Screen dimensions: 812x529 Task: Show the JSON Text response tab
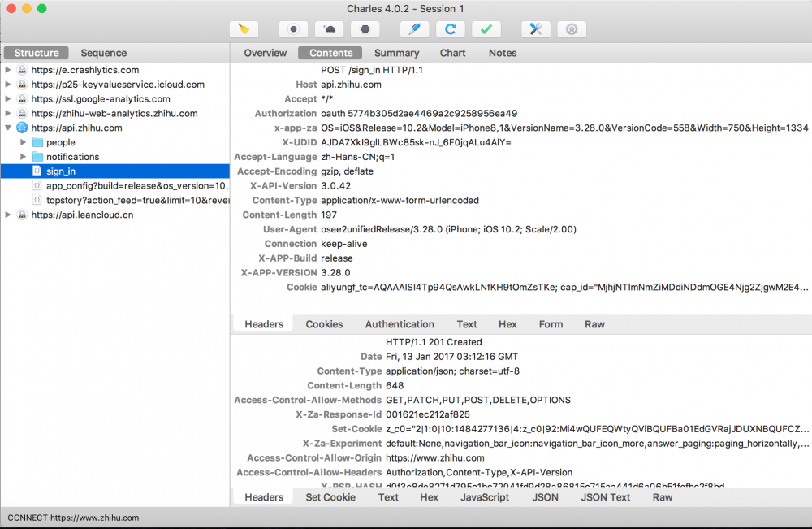tap(605, 497)
